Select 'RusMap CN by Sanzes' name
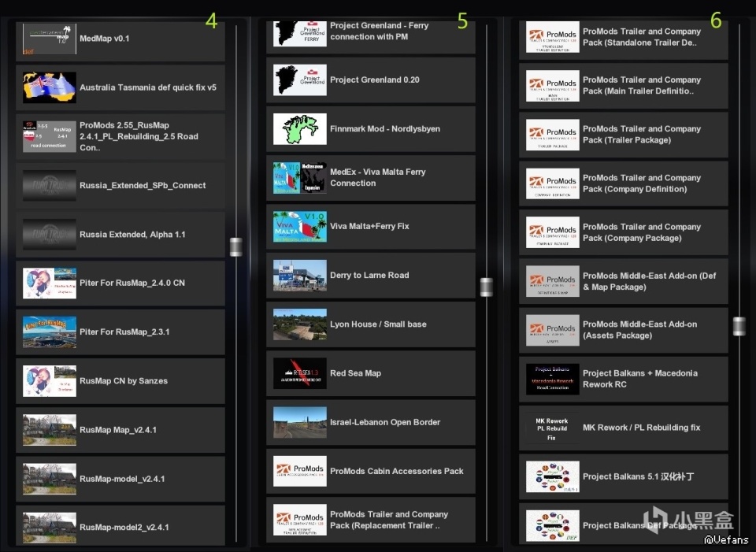 pos(124,381)
